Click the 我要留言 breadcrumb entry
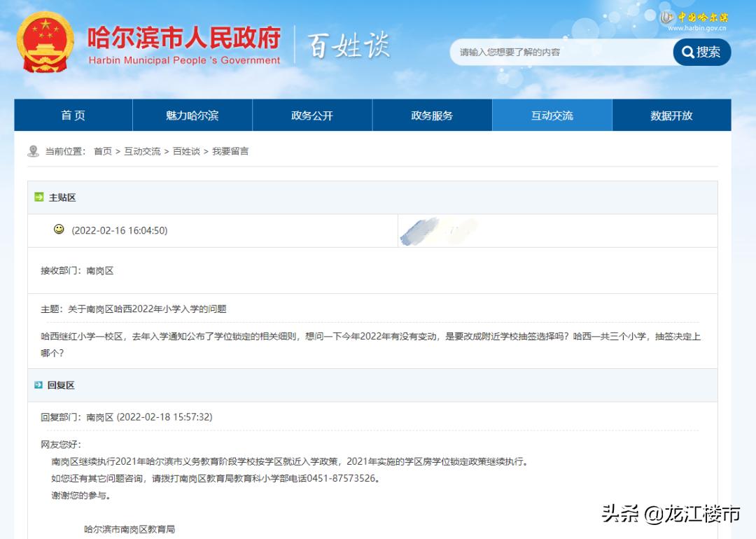 click(x=232, y=150)
